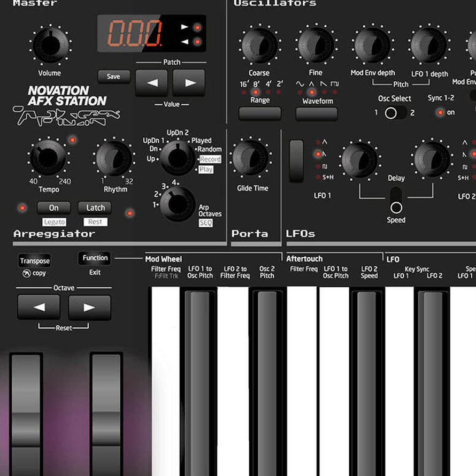Click the Sync 1-2 on LED
Screen dimensions: 476x476
(x=440, y=113)
